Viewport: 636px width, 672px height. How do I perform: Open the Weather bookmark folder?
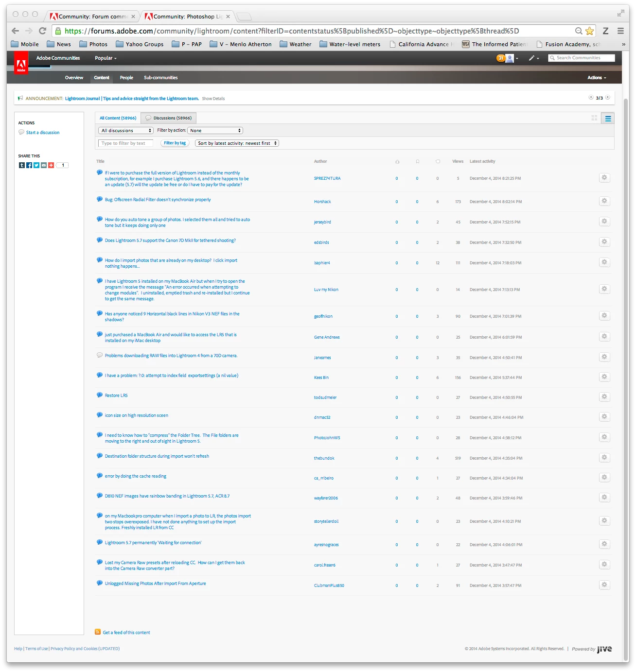point(296,44)
